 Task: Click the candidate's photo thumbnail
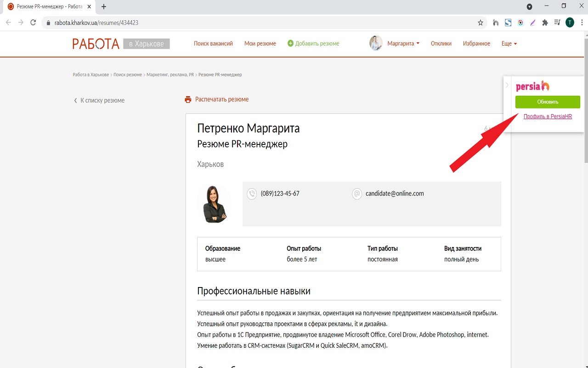pos(214,204)
